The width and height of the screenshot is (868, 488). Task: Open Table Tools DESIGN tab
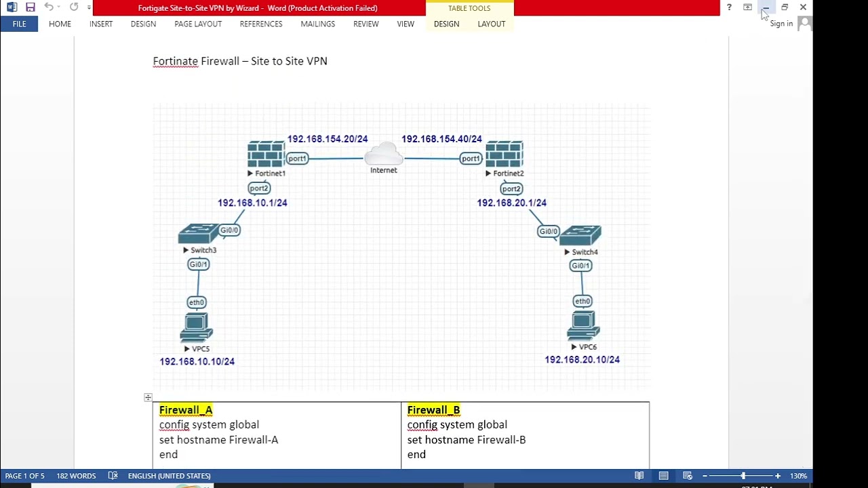pyautogui.click(x=446, y=24)
